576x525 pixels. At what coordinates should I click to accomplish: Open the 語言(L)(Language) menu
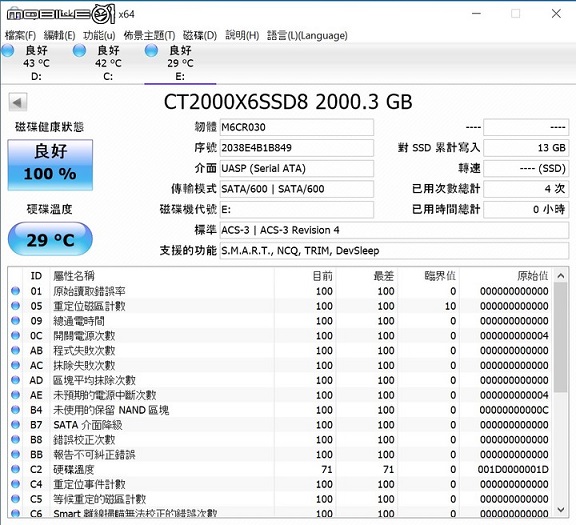pyautogui.click(x=307, y=36)
